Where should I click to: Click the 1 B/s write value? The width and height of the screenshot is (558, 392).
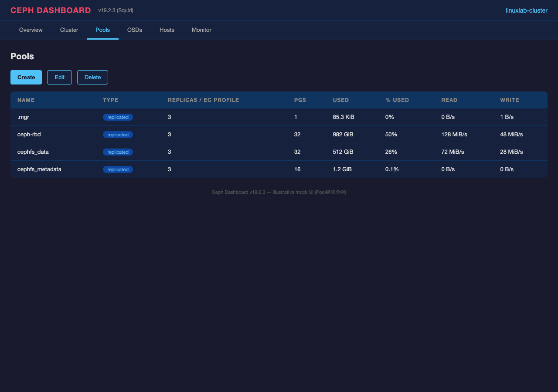[507, 117]
